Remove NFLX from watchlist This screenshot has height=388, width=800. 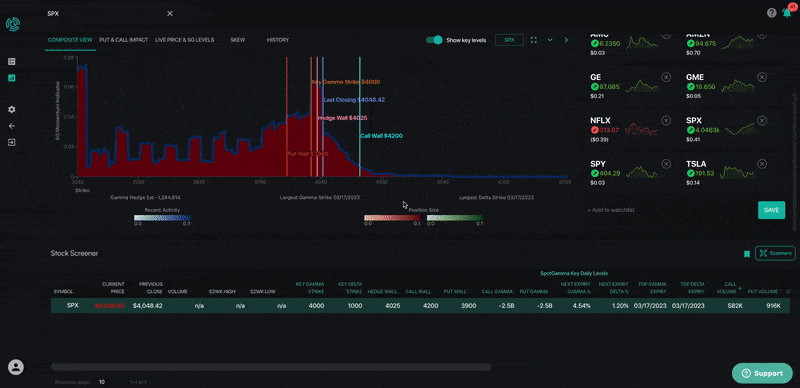[x=666, y=120]
